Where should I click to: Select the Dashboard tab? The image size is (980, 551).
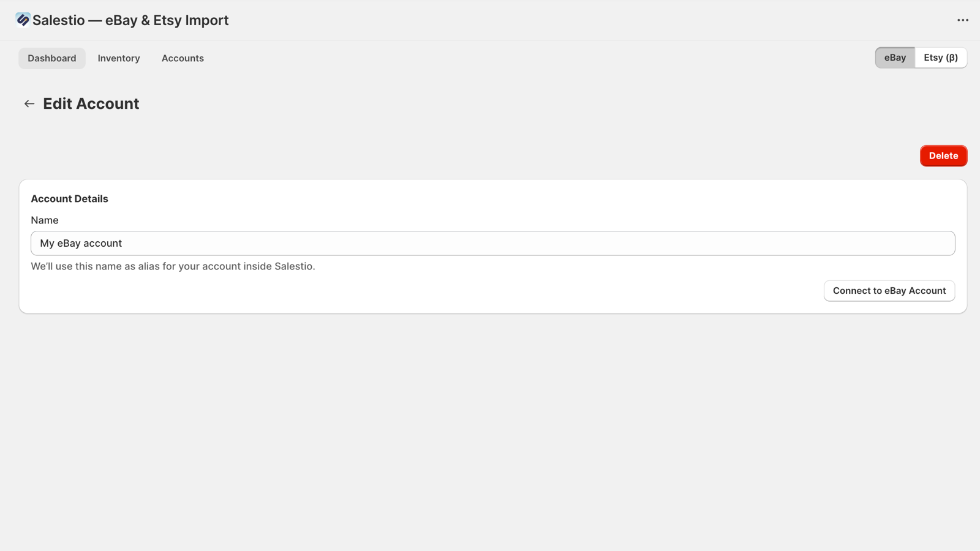(51, 58)
